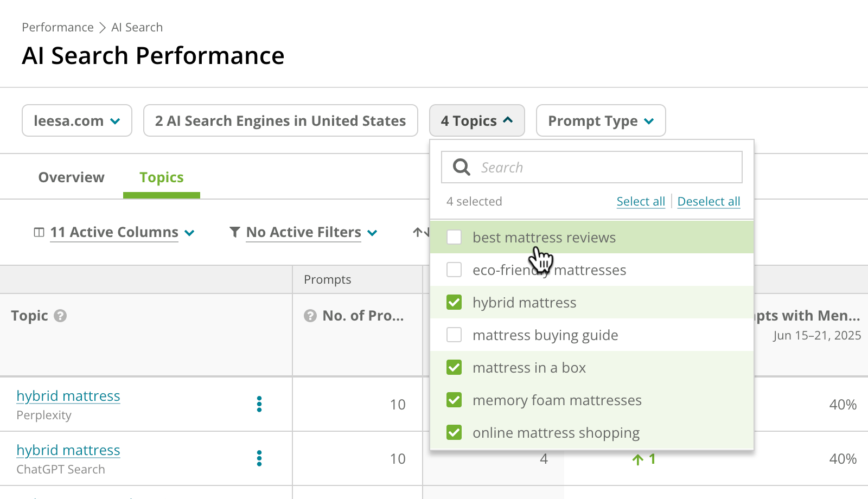Image resolution: width=868 pixels, height=499 pixels.
Task: Switch to the Overview tab
Action: click(72, 177)
